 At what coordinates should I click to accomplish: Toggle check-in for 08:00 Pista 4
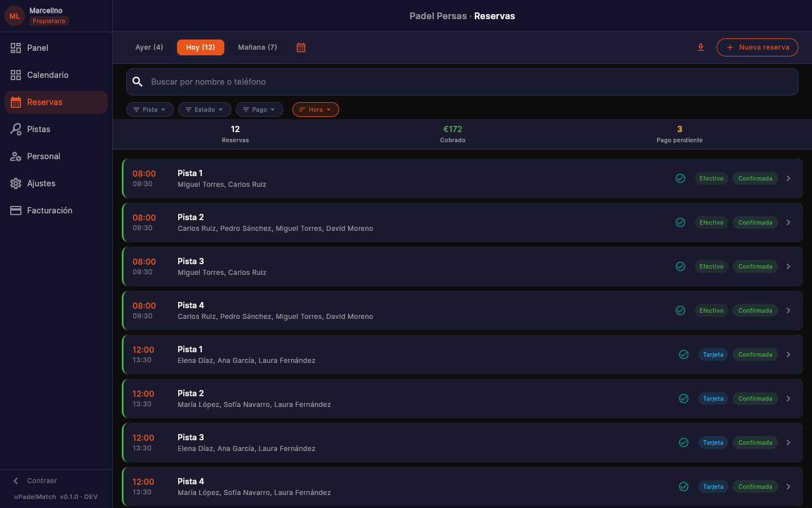[680, 310]
